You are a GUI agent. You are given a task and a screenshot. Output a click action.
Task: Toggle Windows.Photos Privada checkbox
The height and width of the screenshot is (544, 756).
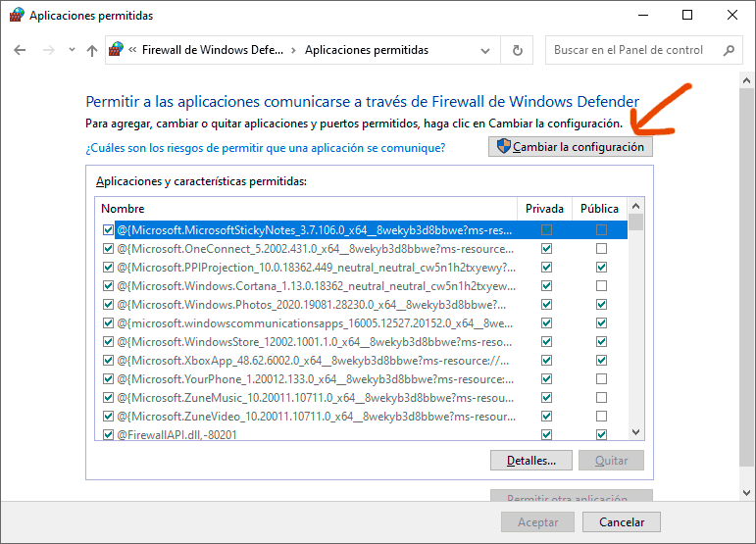coord(546,305)
